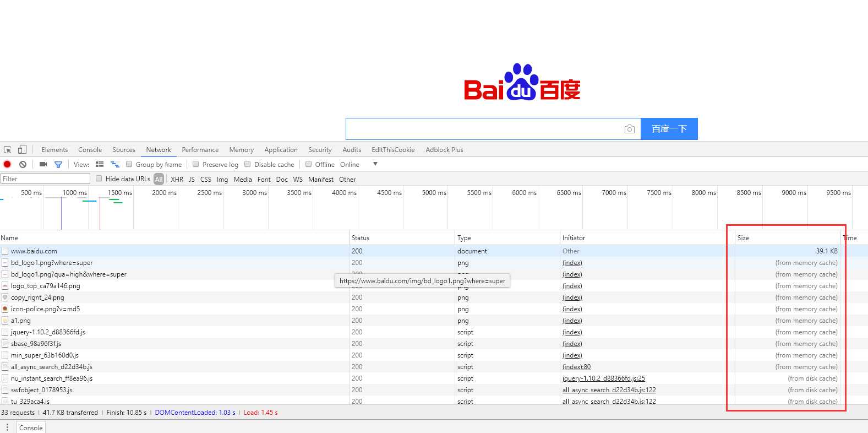Toggle the overview waterfall view icon
The width and height of the screenshot is (868, 433).
click(115, 164)
